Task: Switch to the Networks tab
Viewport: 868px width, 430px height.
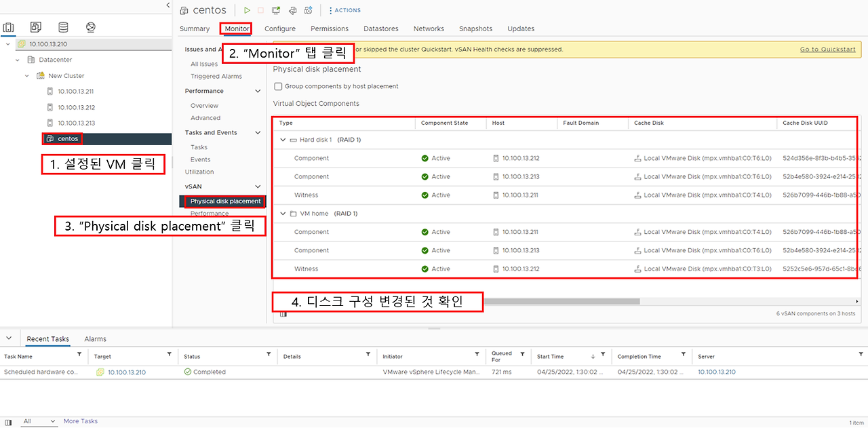Action: click(429, 28)
